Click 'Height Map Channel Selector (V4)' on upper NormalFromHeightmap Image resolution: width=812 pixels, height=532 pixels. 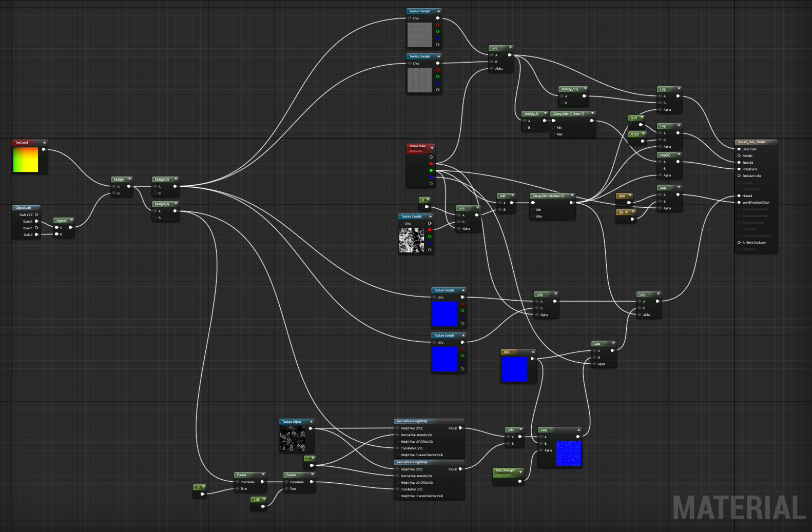(x=422, y=455)
